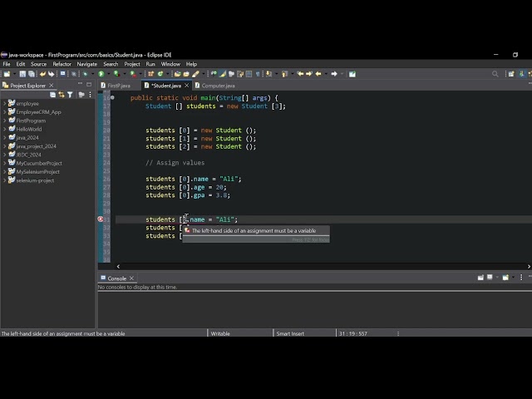The image size is (532, 399).
Task: Click Open Console icon in Console toolbar
Action: click(505, 278)
